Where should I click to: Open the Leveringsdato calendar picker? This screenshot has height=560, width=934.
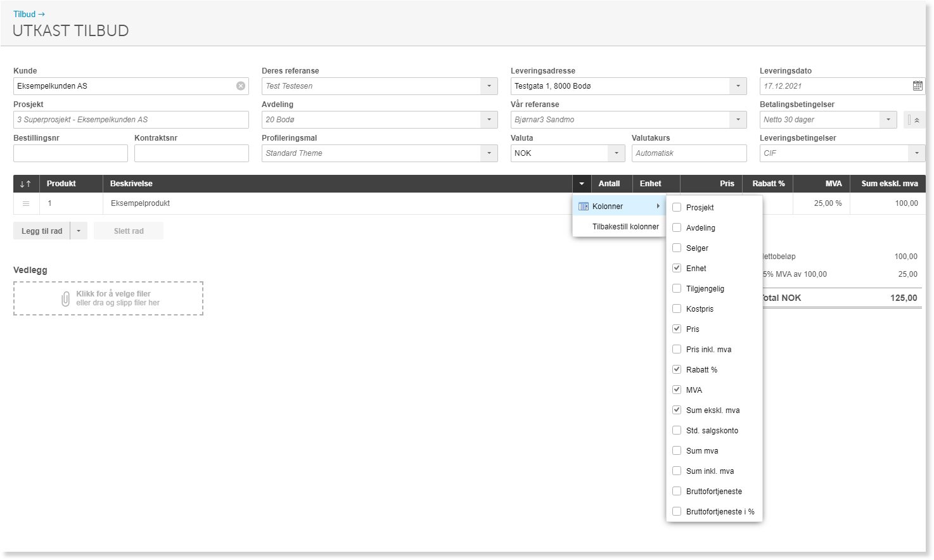(918, 86)
